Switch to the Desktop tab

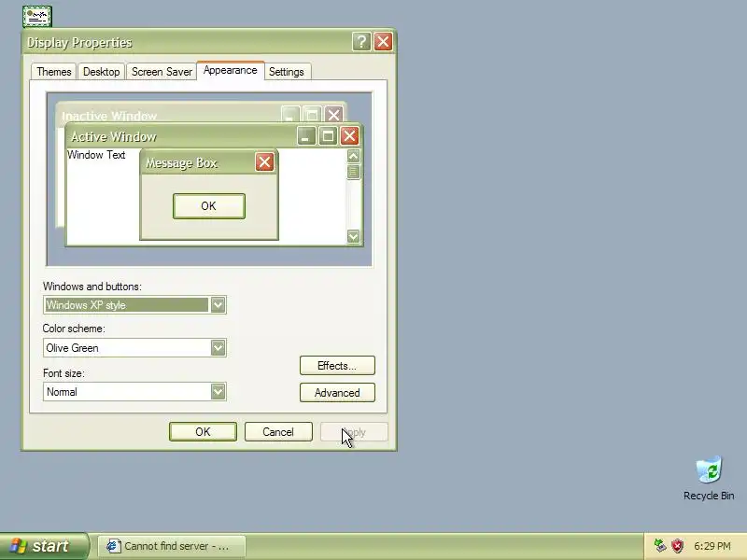tap(102, 72)
